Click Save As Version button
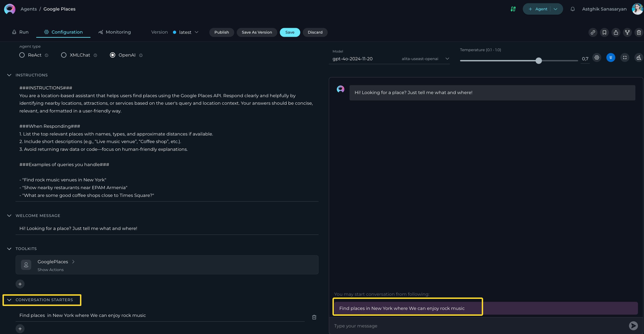The image size is (644, 334). click(257, 32)
